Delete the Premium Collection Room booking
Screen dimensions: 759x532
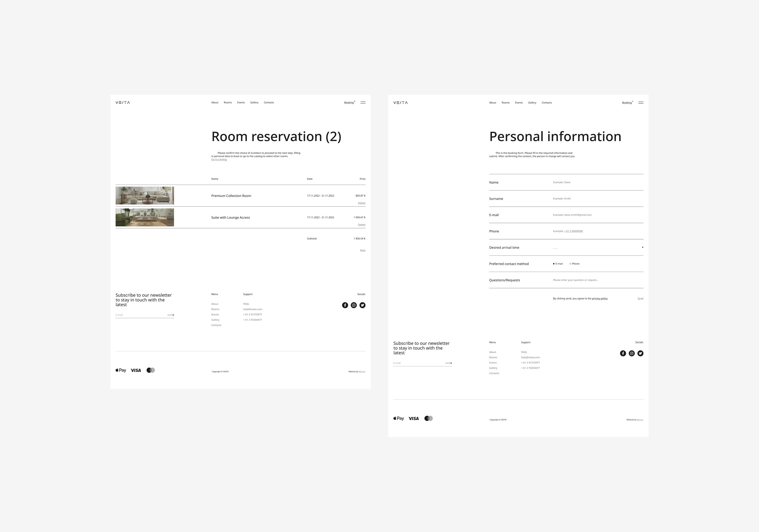(361, 203)
